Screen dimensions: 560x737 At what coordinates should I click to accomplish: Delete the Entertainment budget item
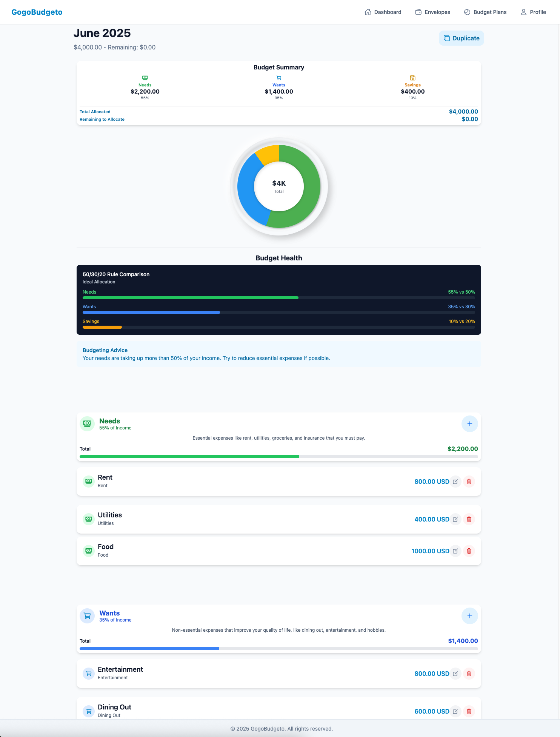[469, 674]
